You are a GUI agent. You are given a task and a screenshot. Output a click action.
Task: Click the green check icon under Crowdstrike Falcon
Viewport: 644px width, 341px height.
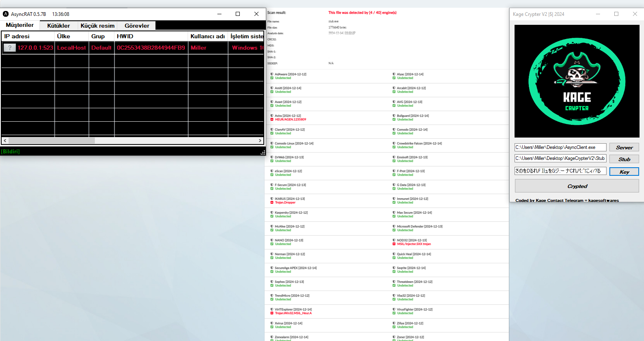point(394,147)
